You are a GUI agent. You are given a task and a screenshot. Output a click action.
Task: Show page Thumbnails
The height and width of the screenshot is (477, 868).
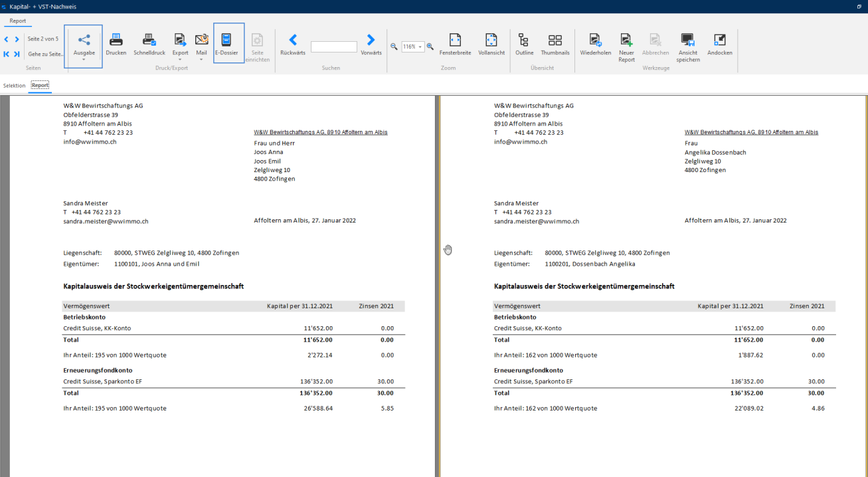pos(555,45)
